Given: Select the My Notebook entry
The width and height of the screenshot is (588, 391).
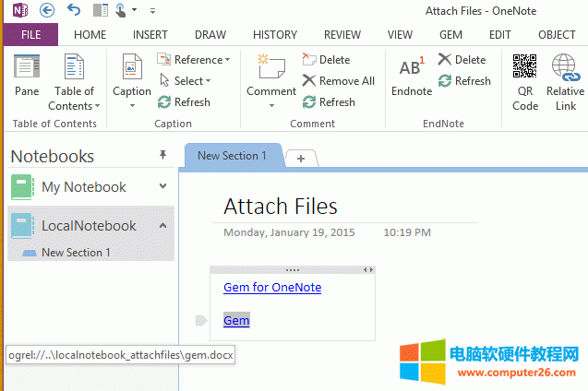Looking at the screenshot, I should click(89, 187).
